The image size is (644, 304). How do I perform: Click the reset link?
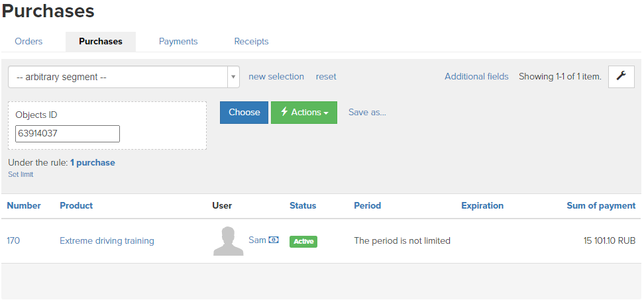coord(326,76)
